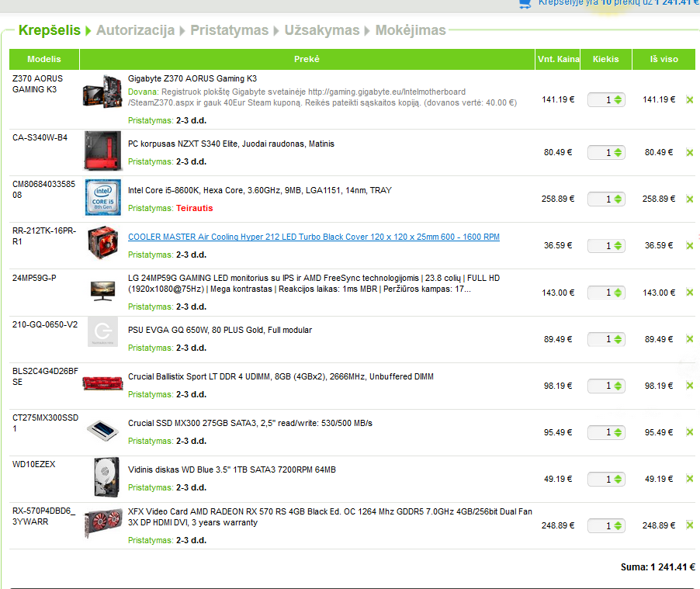Click the Dovana gift label text
This screenshot has height=589, width=700.
144,92
